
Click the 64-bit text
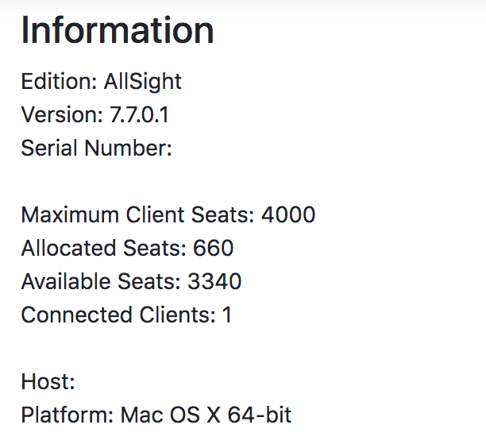point(260,415)
